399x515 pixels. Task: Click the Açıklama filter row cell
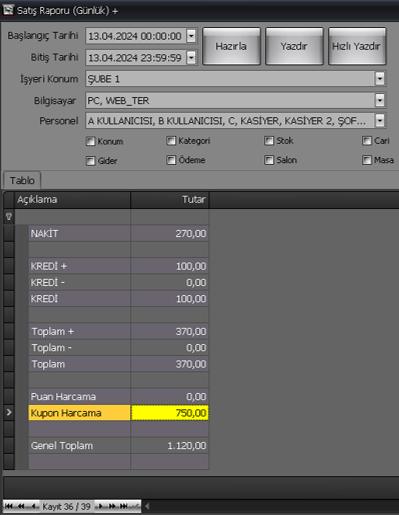click(x=72, y=217)
